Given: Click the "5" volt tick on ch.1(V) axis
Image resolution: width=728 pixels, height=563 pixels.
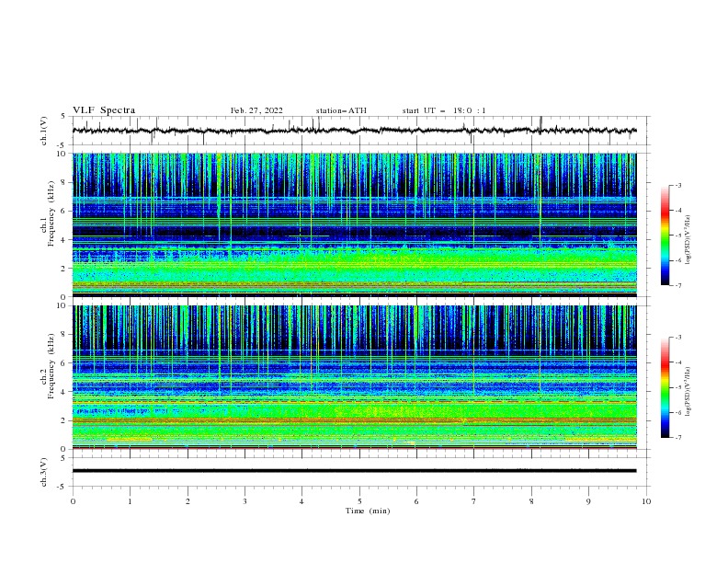Looking at the screenshot, I should [x=64, y=116].
